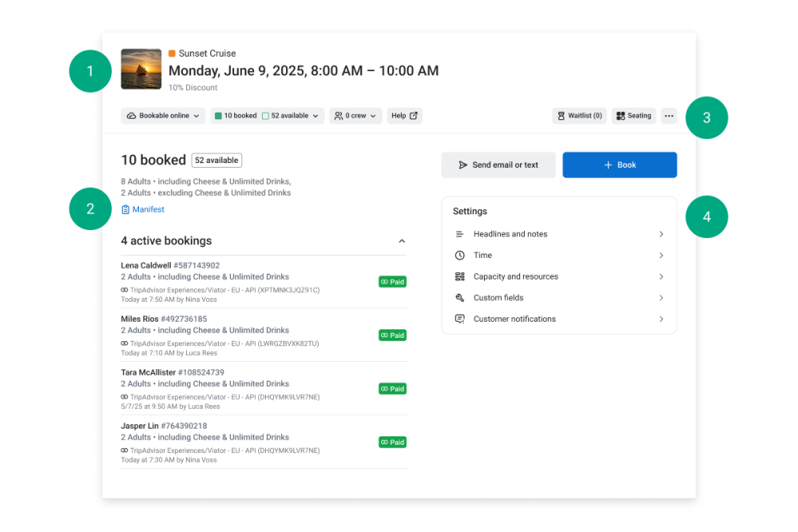
Task: Collapse the 4 active bookings section
Action: pyautogui.click(x=402, y=241)
